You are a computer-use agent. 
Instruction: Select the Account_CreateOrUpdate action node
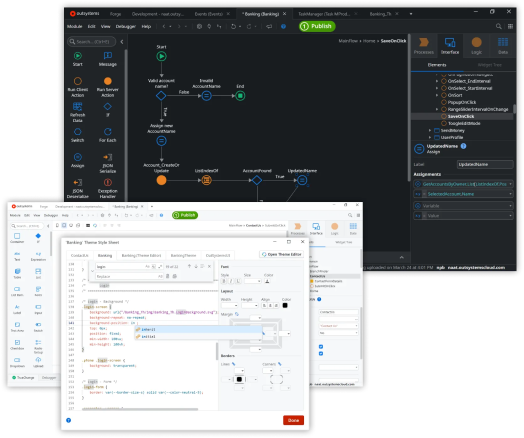(x=161, y=180)
